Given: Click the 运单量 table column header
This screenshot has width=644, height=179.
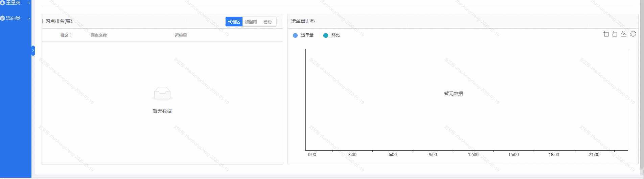Looking at the screenshot, I should (181, 35).
